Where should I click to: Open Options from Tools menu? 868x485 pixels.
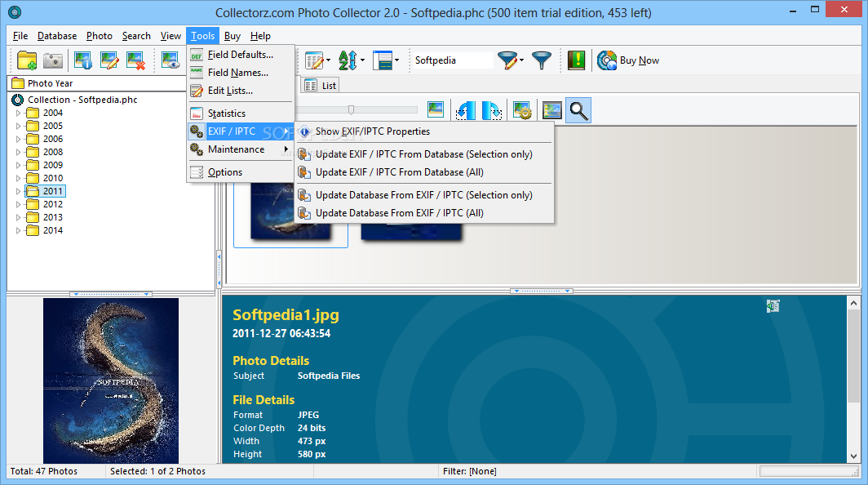[x=240, y=172]
